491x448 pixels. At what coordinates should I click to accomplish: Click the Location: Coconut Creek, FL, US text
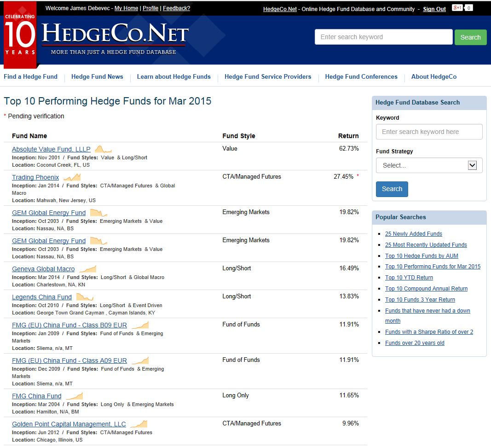coord(51,165)
